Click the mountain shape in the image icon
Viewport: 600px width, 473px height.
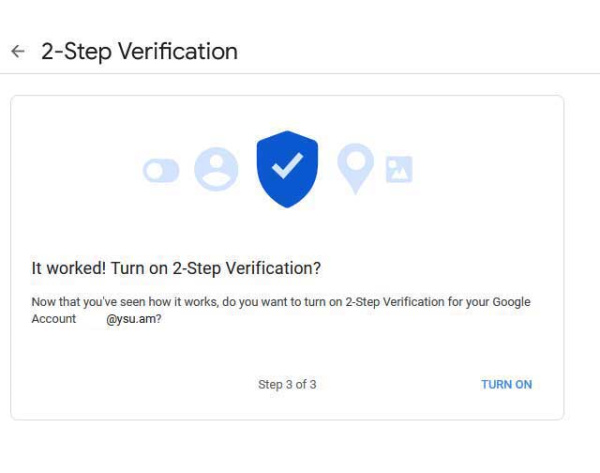(400, 174)
